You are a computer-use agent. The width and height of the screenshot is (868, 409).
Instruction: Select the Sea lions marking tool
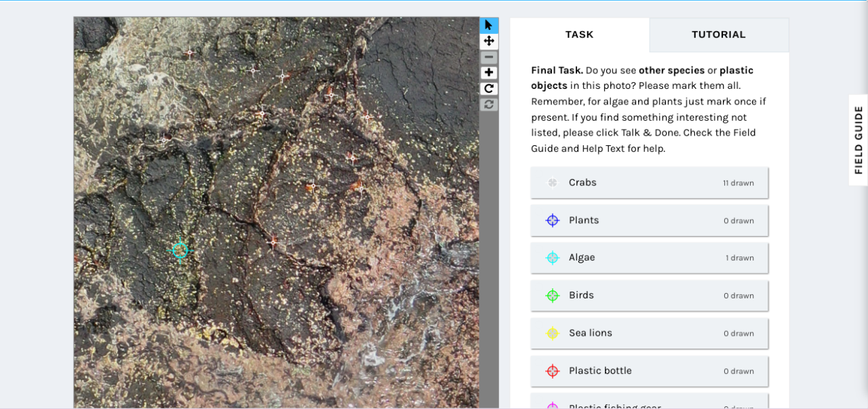click(x=650, y=333)
